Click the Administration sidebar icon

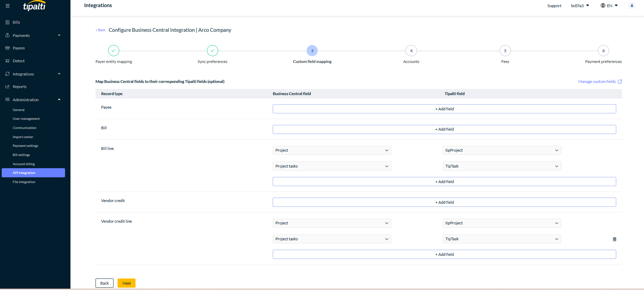coord(7,99)
